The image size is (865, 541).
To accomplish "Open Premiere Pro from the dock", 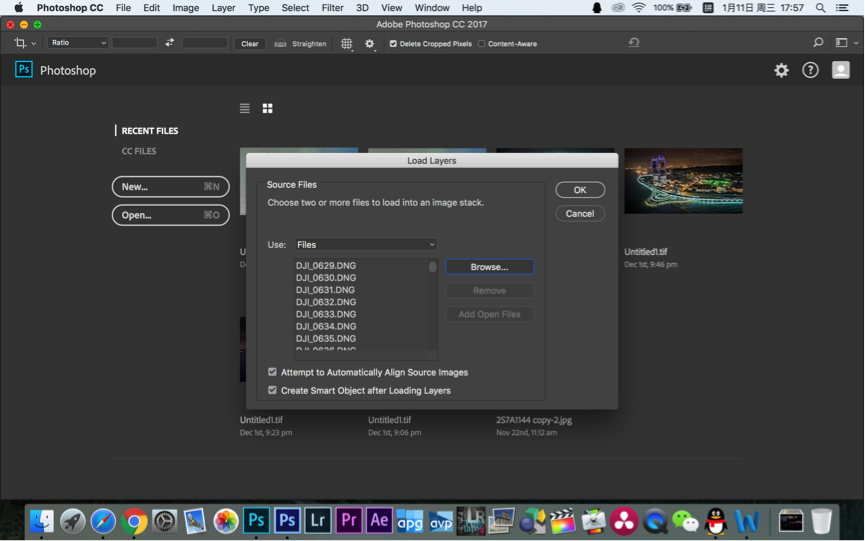I will (349, 521).
